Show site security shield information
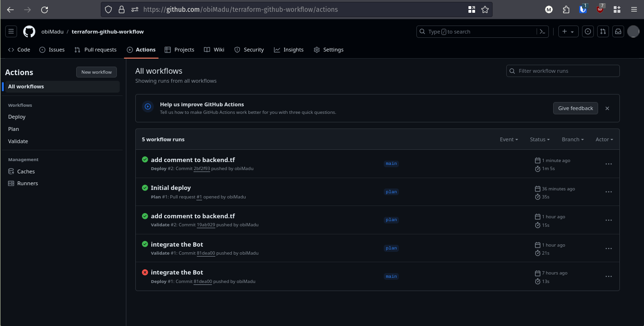This screenshot has height=326, width=644. (x=108, y=9)
